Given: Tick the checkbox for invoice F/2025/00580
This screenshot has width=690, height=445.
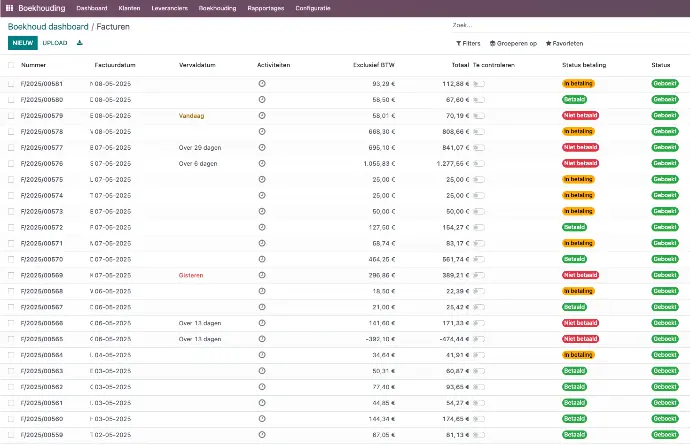Looking at the screenshot, I should pyautogui.click(x=11, y=100).
